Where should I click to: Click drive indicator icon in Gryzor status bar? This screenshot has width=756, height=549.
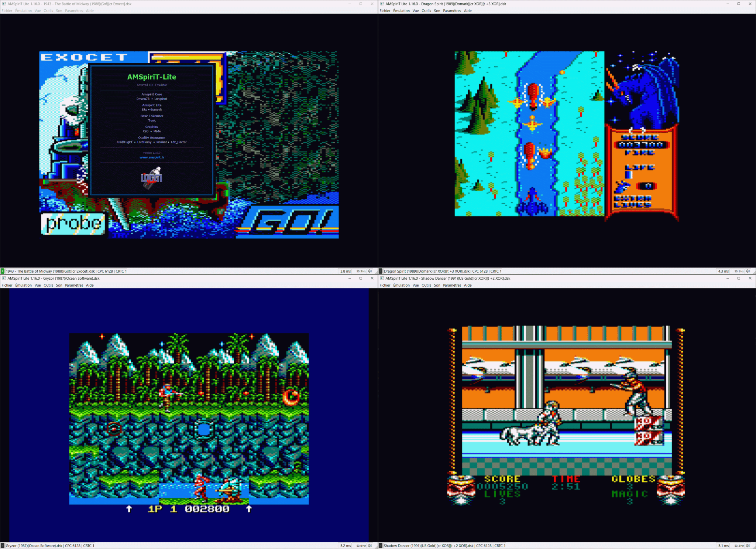click(x=3, y=546)
